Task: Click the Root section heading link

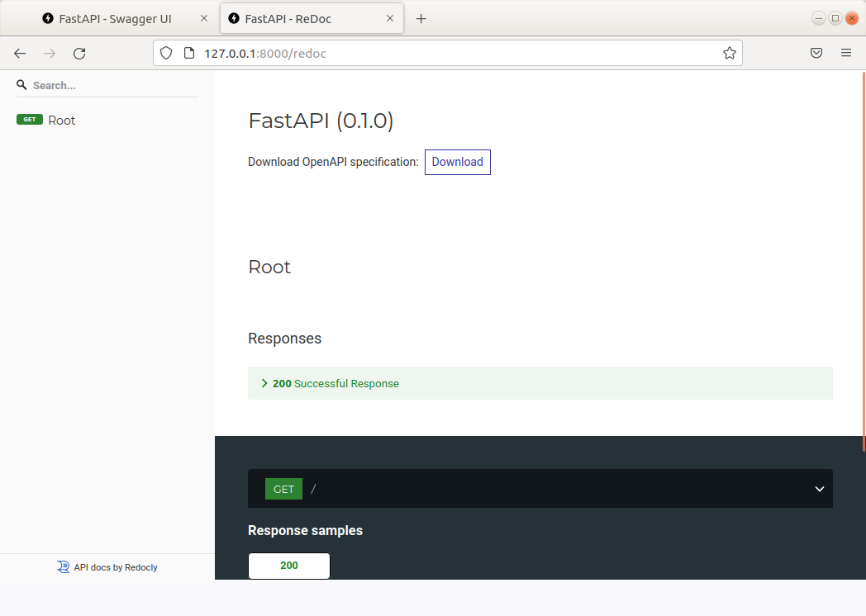Action: tap(269, 267)
